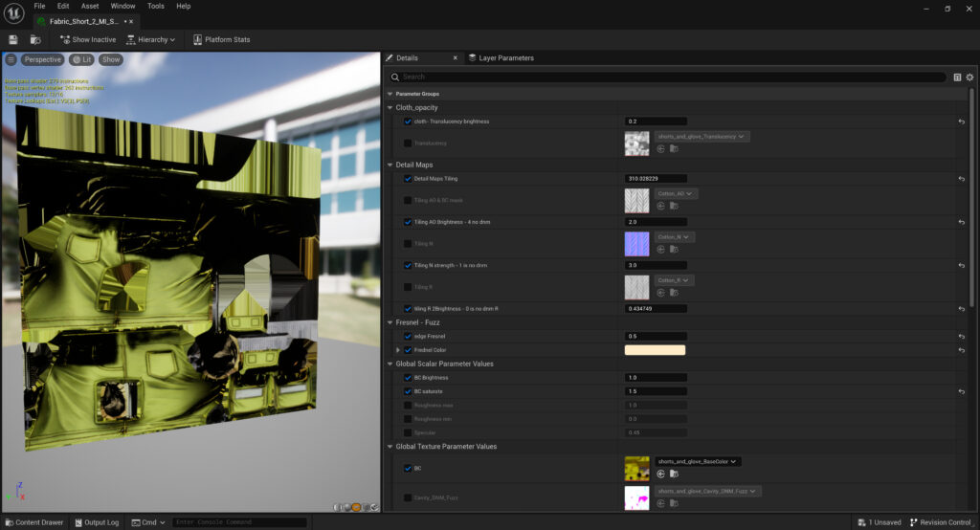The width and height of the screenshot is (980, 530).
Task: Click the Save asset icon in toolbar
Action: pos(13,39)
